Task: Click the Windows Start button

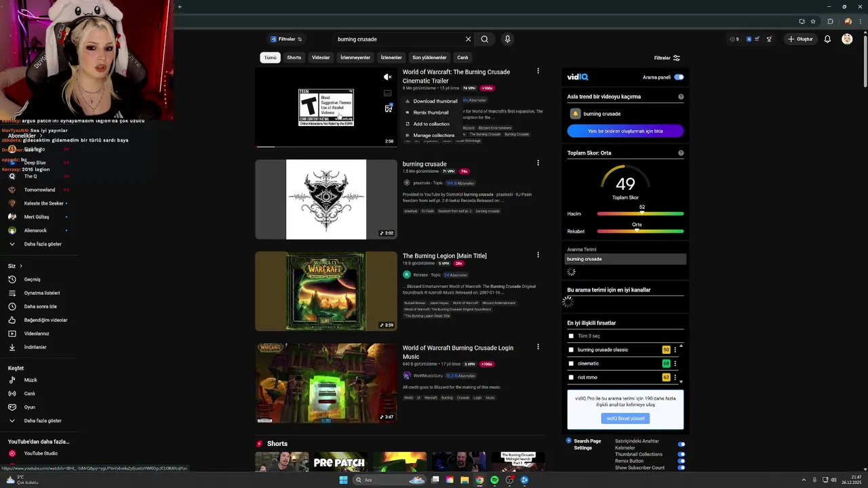Action: pyautogui.click(x=343, y=480)
